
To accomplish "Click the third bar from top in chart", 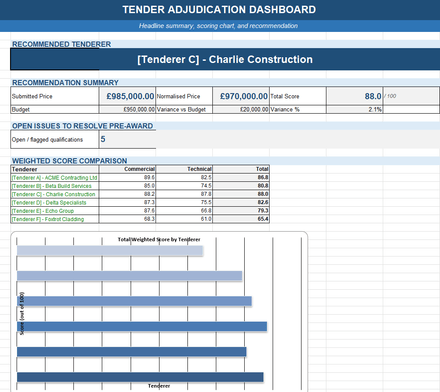I will click(134, 301).
